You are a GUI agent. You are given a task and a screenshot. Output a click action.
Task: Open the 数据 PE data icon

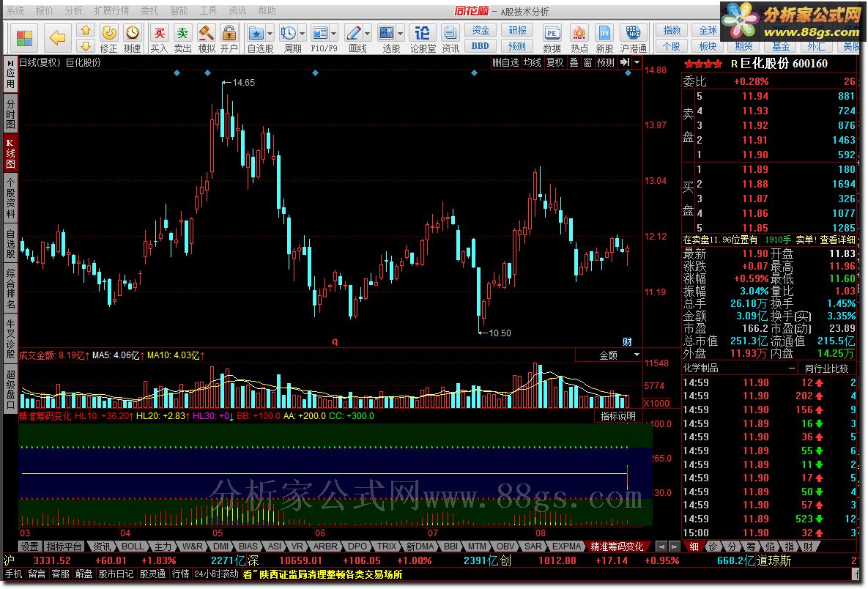click(552, 38)
